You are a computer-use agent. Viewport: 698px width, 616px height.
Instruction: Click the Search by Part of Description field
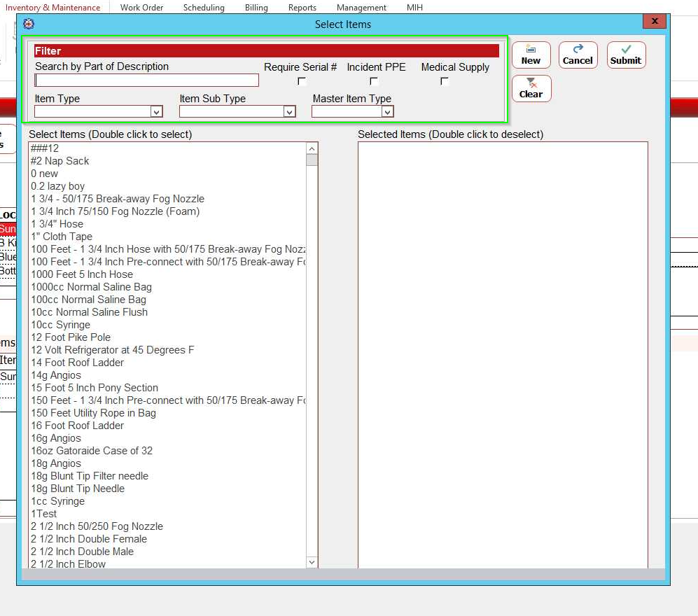[147, 80]
